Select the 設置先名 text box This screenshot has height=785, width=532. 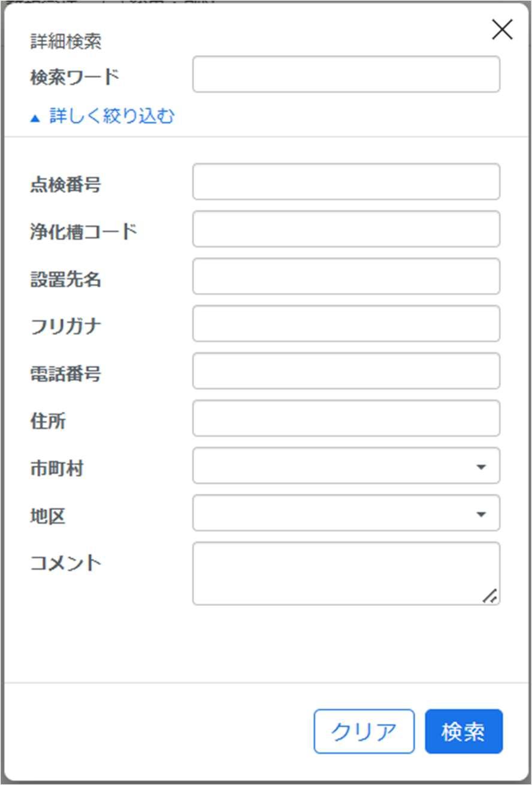pos(346,276)
